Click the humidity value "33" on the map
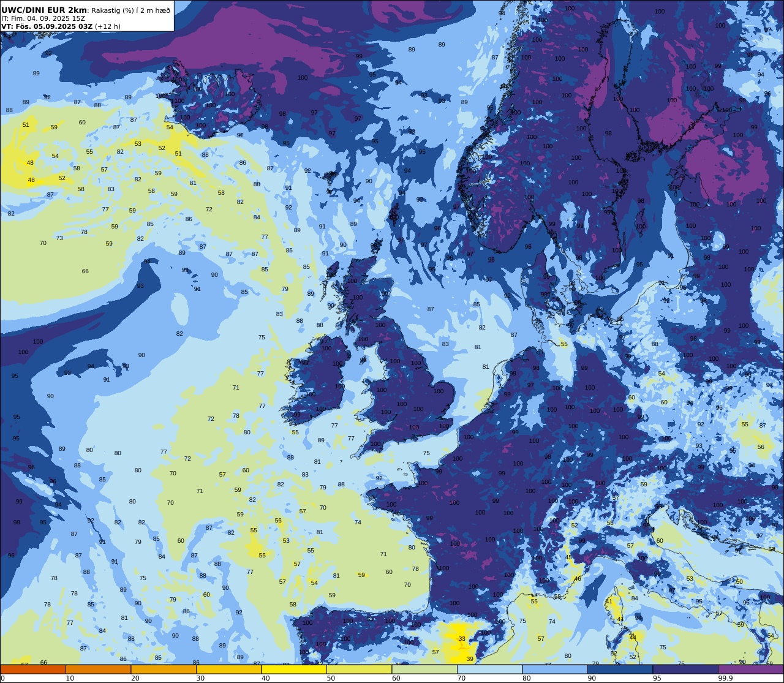 [462, 639]
